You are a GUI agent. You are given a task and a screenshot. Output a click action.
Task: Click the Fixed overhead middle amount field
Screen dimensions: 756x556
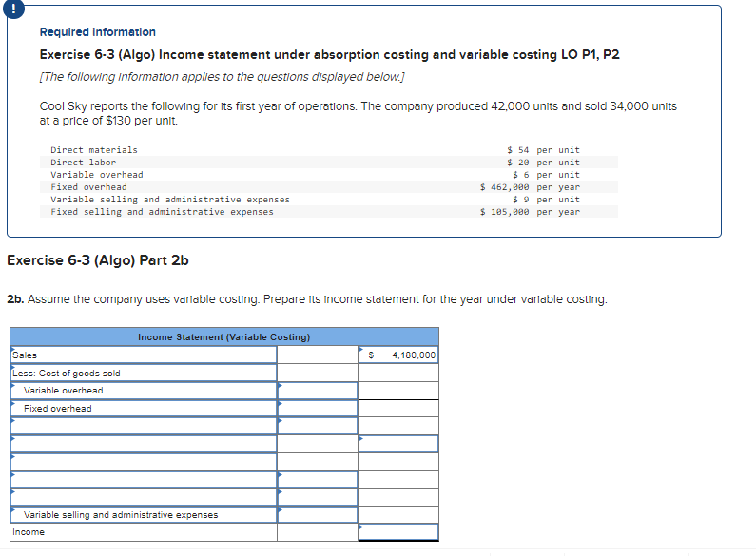318,409
